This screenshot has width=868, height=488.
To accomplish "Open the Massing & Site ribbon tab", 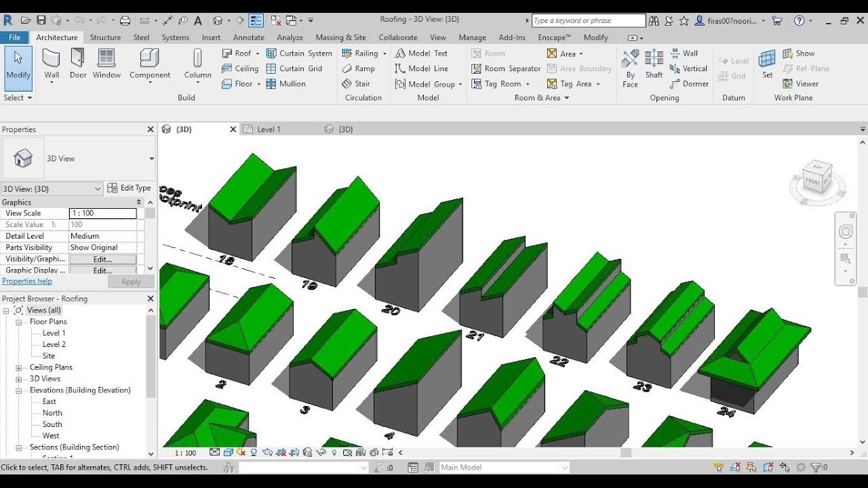I will 340,37.
